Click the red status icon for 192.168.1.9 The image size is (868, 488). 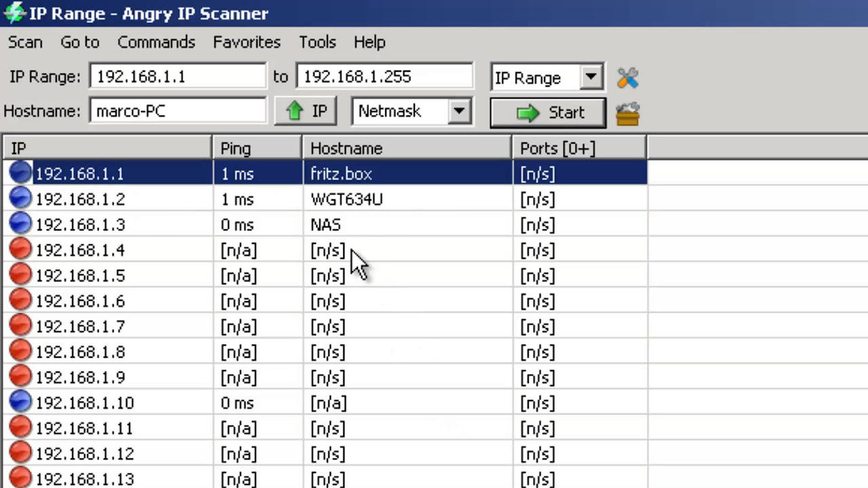pyautogui.click(x=20, y=377)
